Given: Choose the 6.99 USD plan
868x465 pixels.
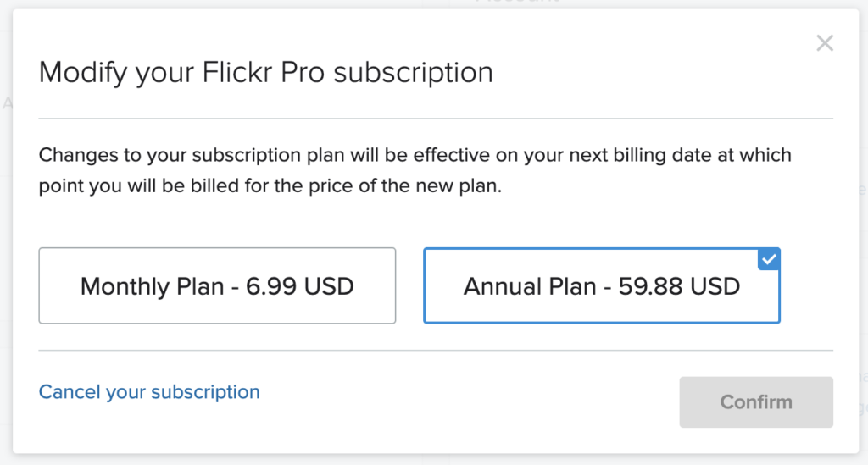Looking at the screenshot, I should tap(217, 286).
